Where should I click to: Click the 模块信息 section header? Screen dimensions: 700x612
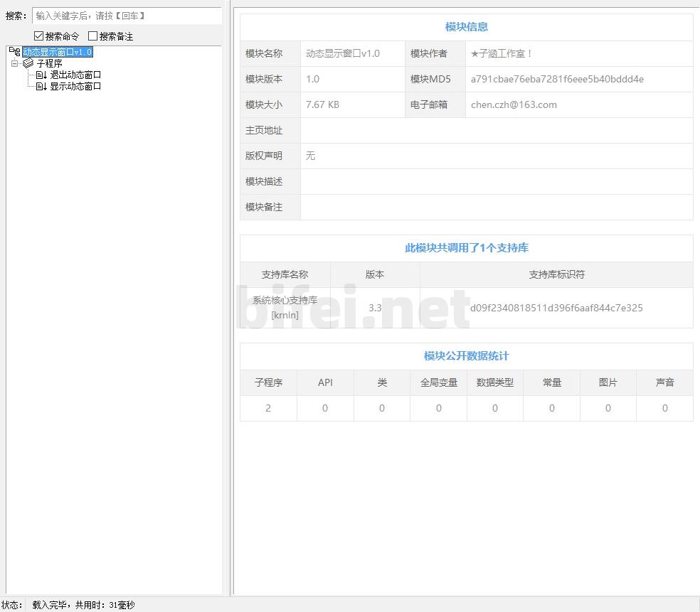466,27
